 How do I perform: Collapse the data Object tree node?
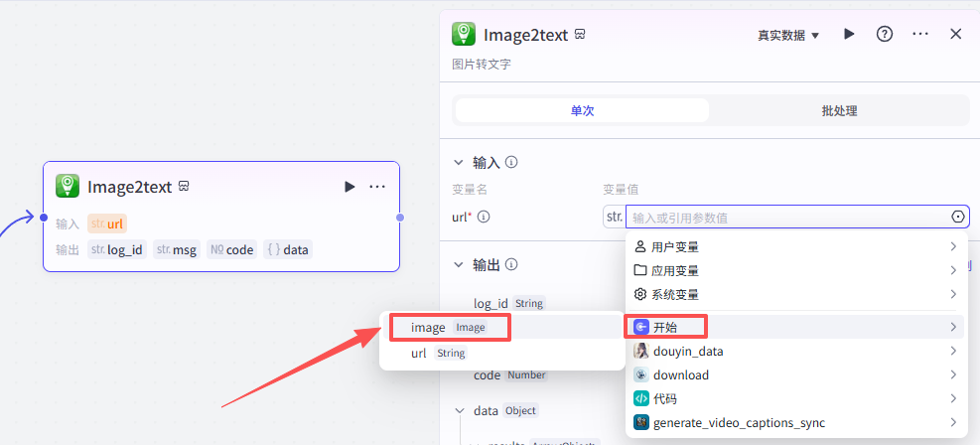460,410
